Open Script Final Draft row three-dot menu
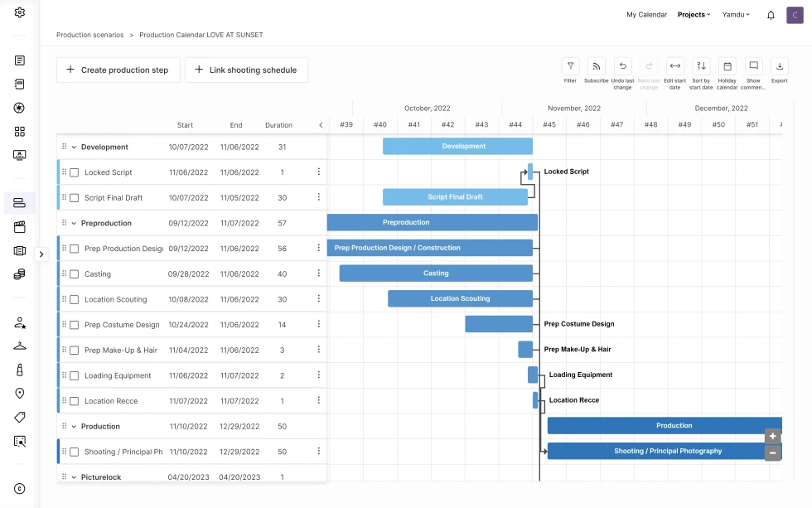The height and width of the screenshot is (508, 812). point(318,196)
